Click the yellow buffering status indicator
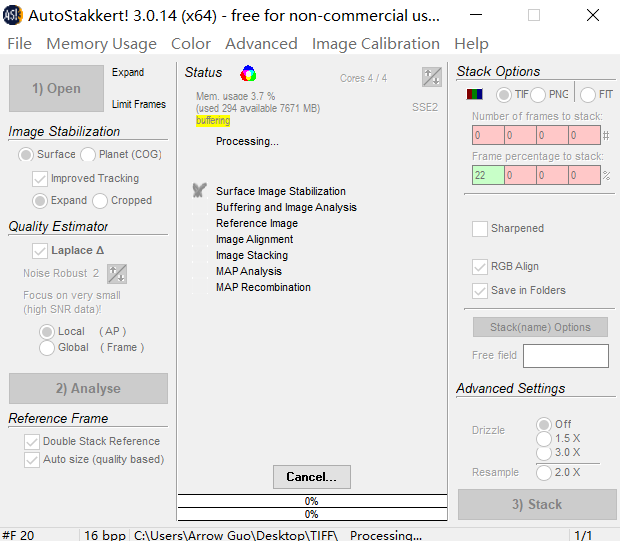 pyautogui.click(x=213, y=121)
